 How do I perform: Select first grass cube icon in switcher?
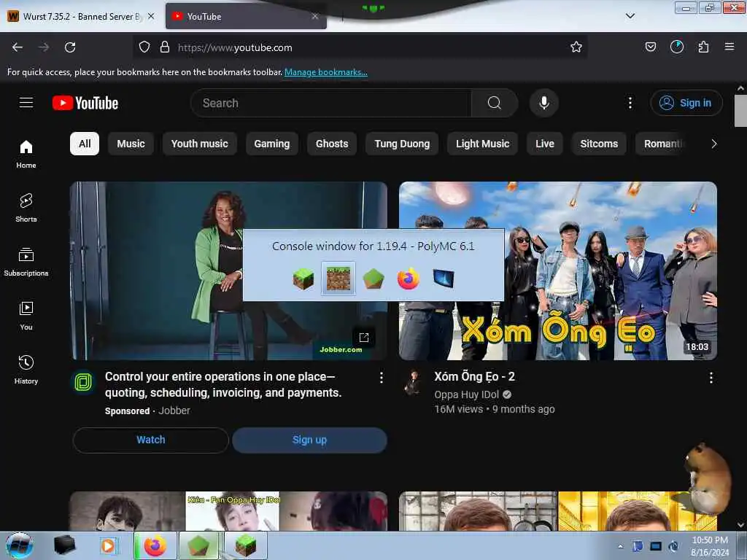coord(303,279)
